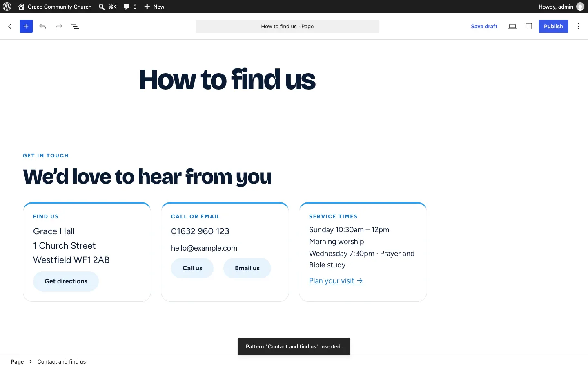Toggle the block inserter plus button
The height and width of the screenshot is (368, 588).
point(26,26)
